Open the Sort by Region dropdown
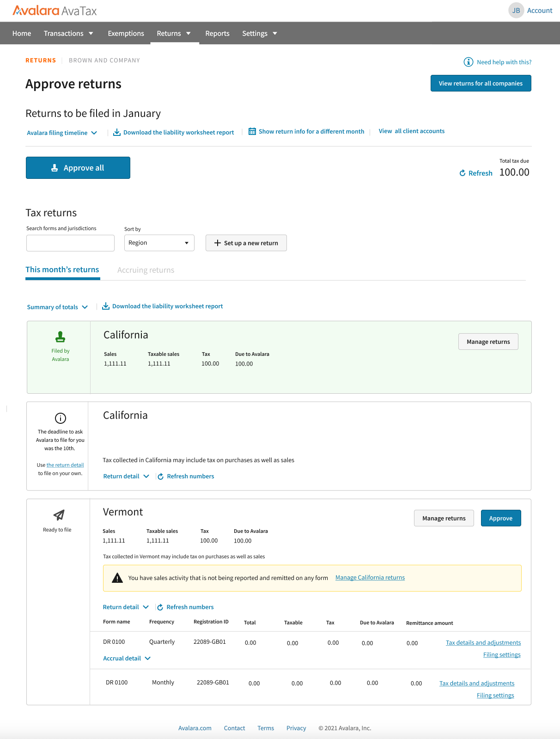 click(x=159, y=243)
